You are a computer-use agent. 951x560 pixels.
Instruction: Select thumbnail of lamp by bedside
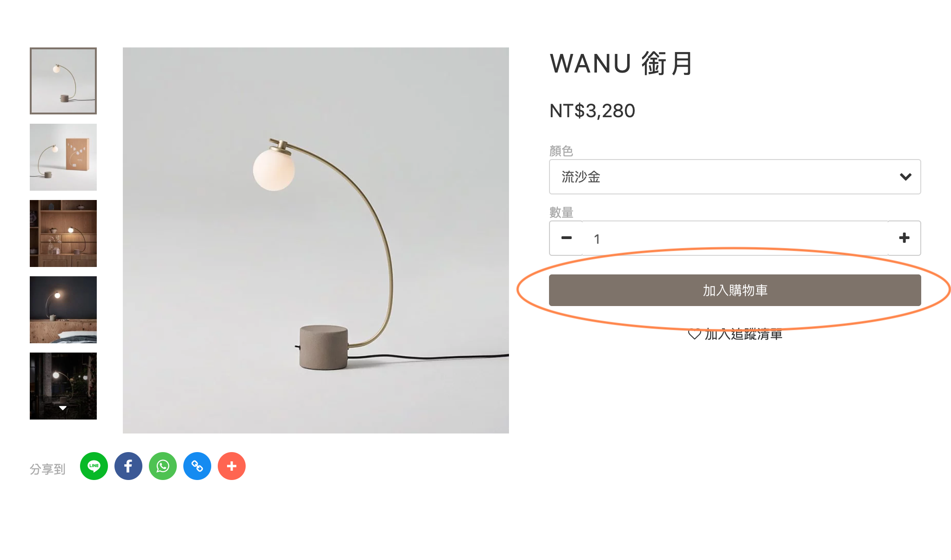pyautogui.click(x=63, y=310)
